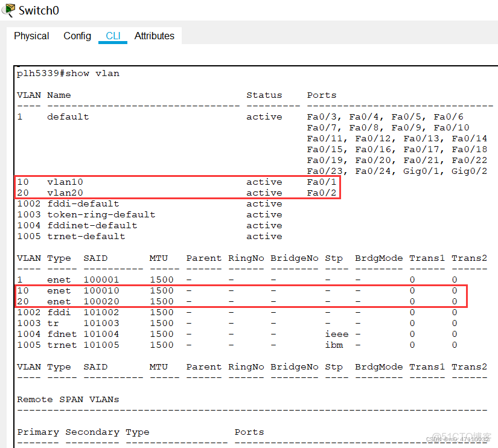The height and width of the screenshot is (448, 498).
Task: Click the 'token-ring-default' VLAN name
Action: [101, 214]
